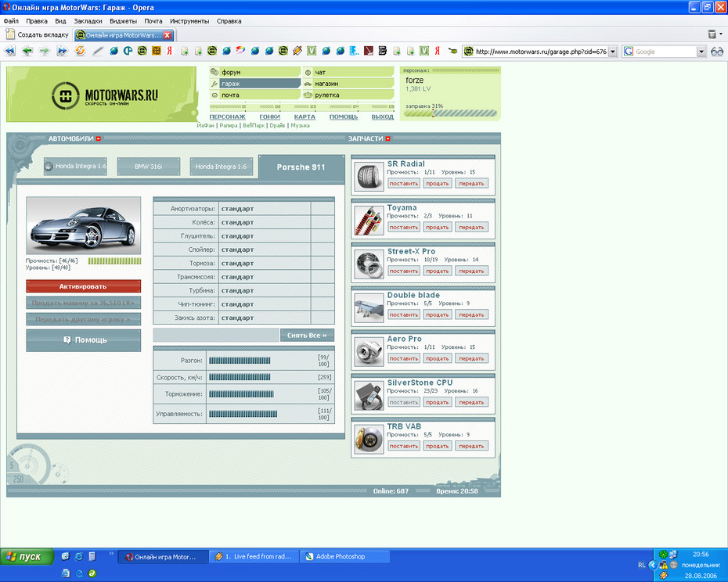The image size is (728, 582).
Task: Click the Помощь button under the car
Action: coord(84,340)
